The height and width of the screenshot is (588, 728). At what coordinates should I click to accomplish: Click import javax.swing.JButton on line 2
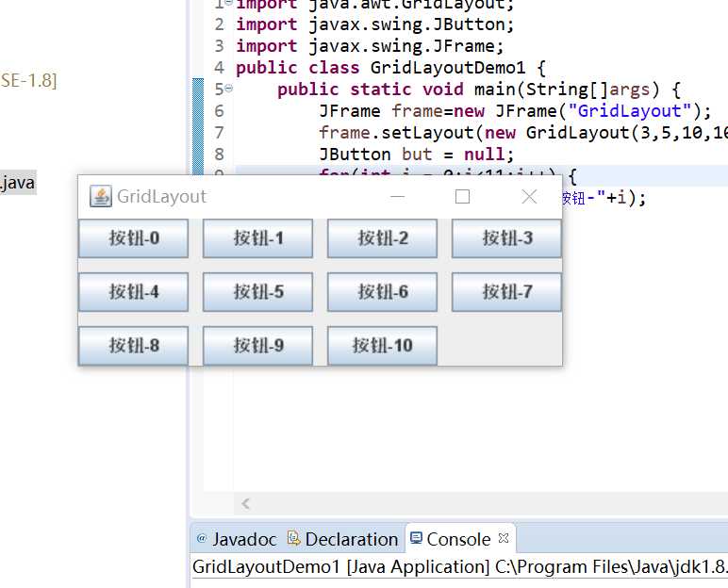click(375, 24)
